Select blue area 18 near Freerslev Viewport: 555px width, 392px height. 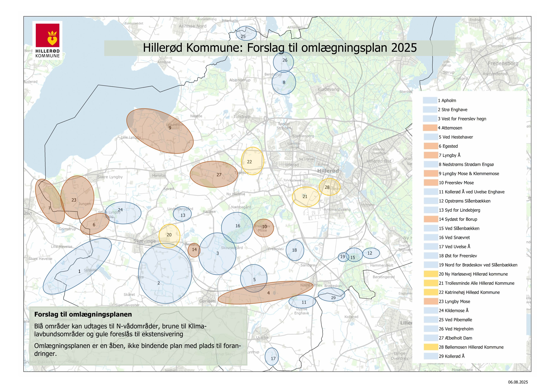(x=295, y=250)
